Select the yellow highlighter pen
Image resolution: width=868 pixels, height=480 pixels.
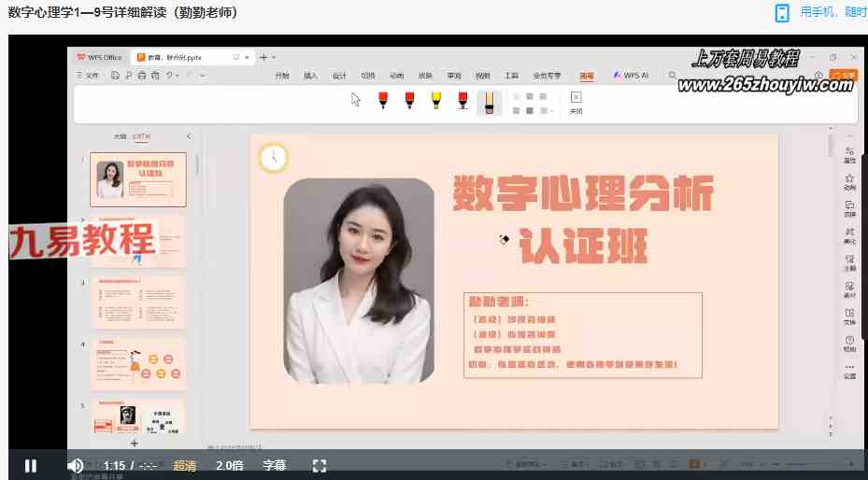[x=436, y=100]
